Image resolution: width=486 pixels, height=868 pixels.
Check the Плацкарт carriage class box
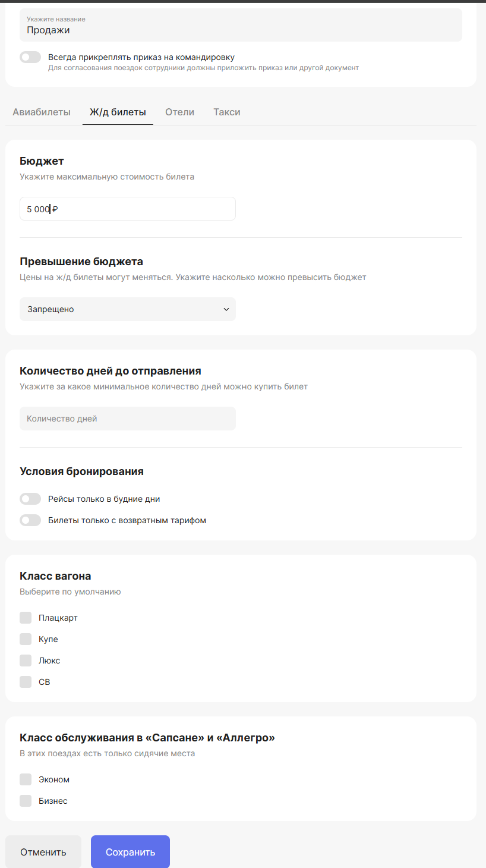(x=26, y=618)
